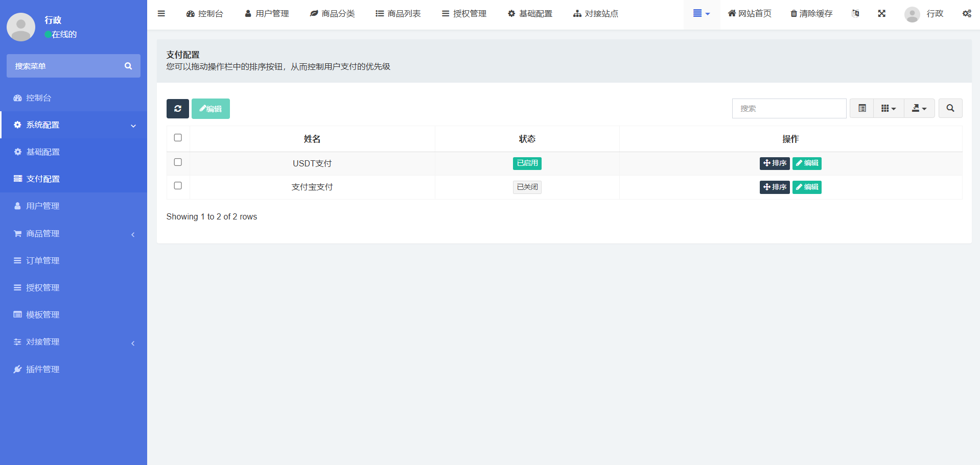Image resolution: width=980 pixels, height=465 pixels.
Task: Click the search magnifier in sidebar menu search
Action: tap(128, 66)
